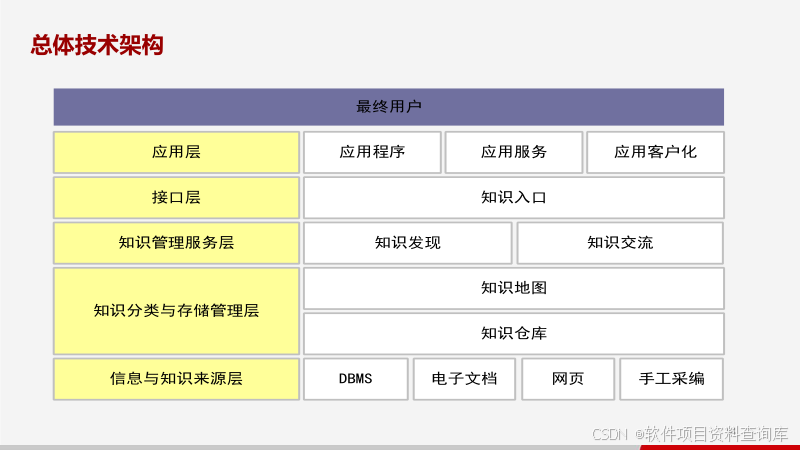Viewport: 800px width, 450px height.
Task: Select the 知识入口 box
Action: [514, 197]
